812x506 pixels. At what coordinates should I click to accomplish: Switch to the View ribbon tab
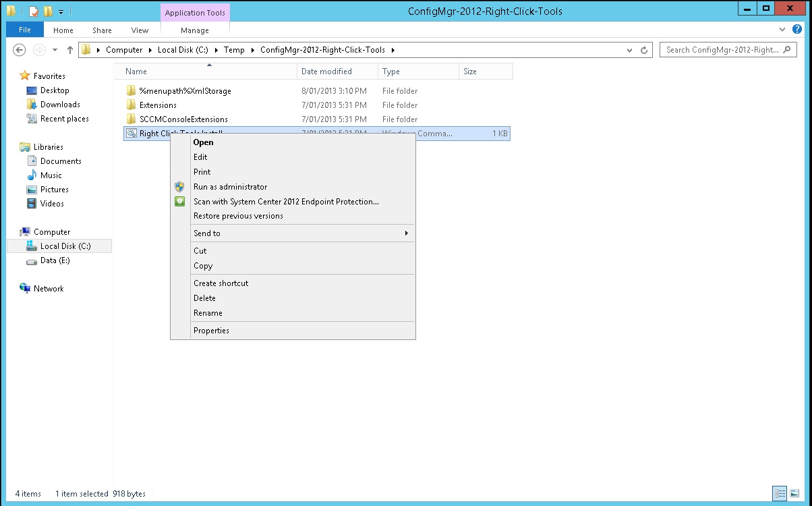[140, 30]
